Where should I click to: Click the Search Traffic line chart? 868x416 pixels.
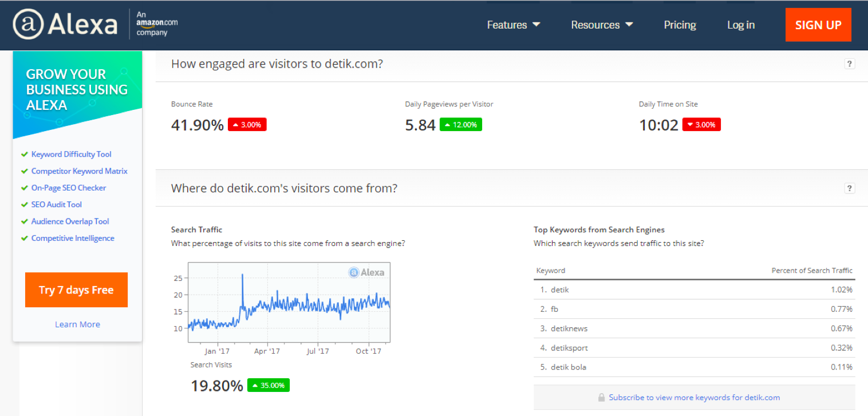(289, 302)
